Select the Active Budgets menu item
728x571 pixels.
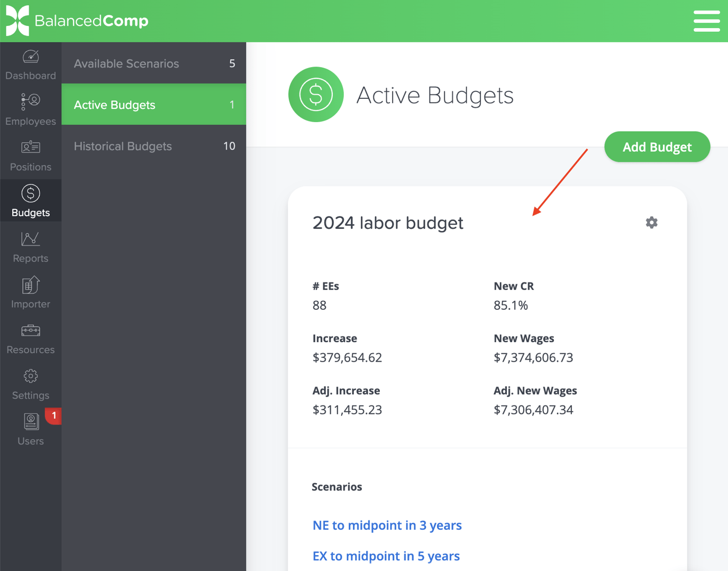154,105
